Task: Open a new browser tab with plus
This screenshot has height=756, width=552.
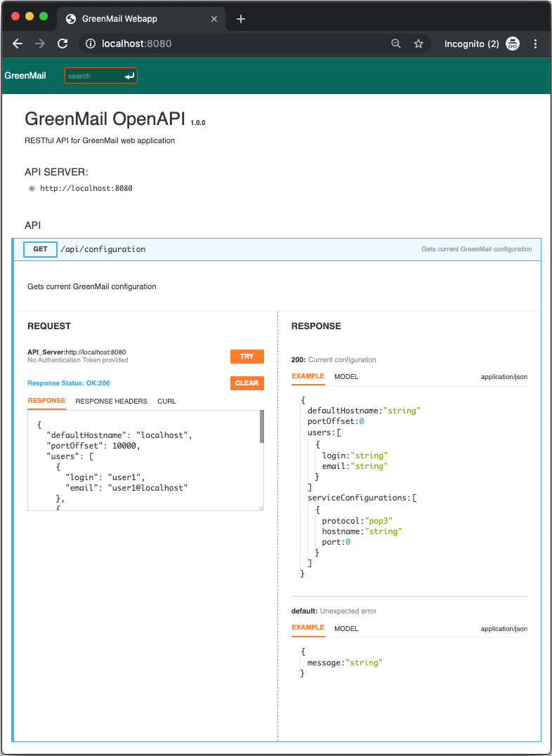Action: pyautogui.click(x=241, y=19)
